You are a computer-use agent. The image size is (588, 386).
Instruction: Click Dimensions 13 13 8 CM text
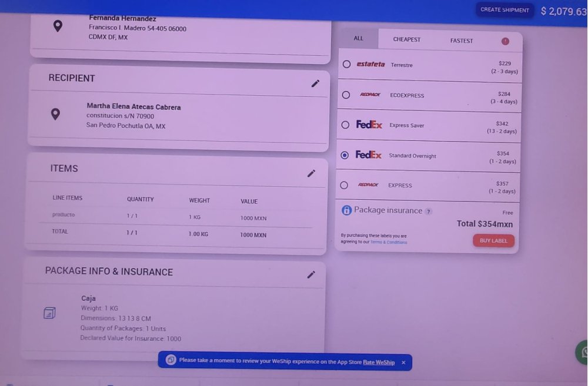[115, 318]
